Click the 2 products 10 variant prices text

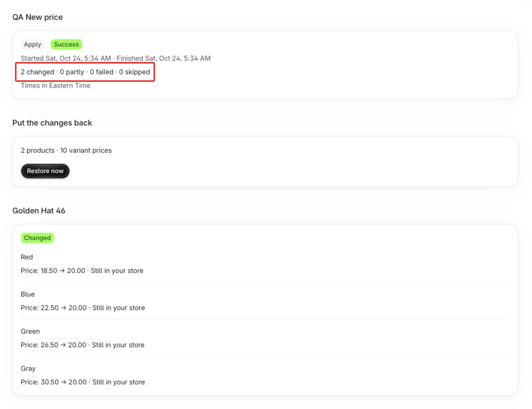(66, 150)
